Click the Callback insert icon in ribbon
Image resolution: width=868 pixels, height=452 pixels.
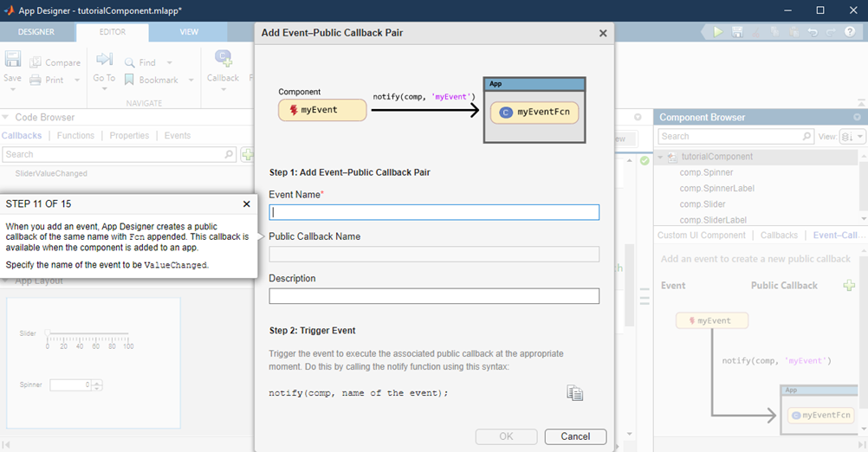(223, 58)
